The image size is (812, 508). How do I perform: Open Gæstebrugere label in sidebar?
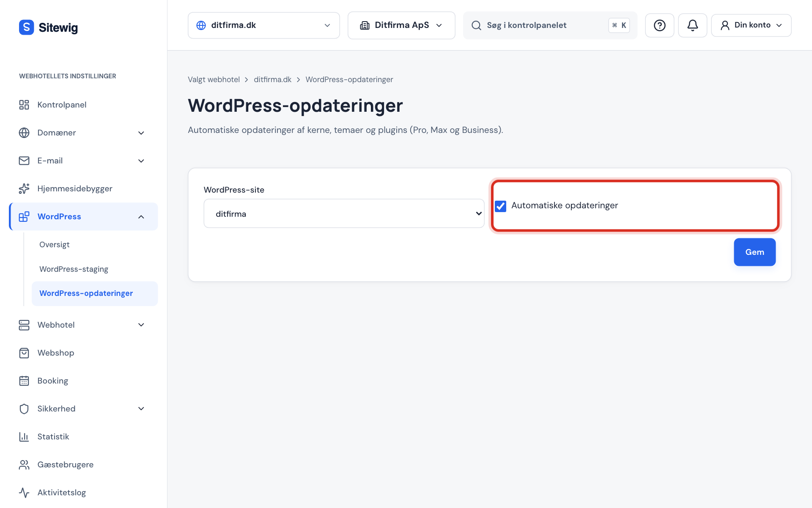click(66, 465)
